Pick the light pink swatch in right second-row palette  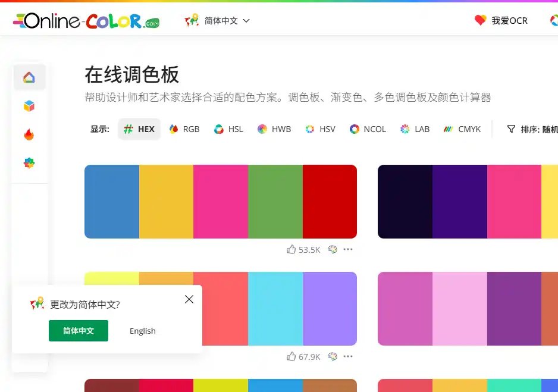coord(460,309)
